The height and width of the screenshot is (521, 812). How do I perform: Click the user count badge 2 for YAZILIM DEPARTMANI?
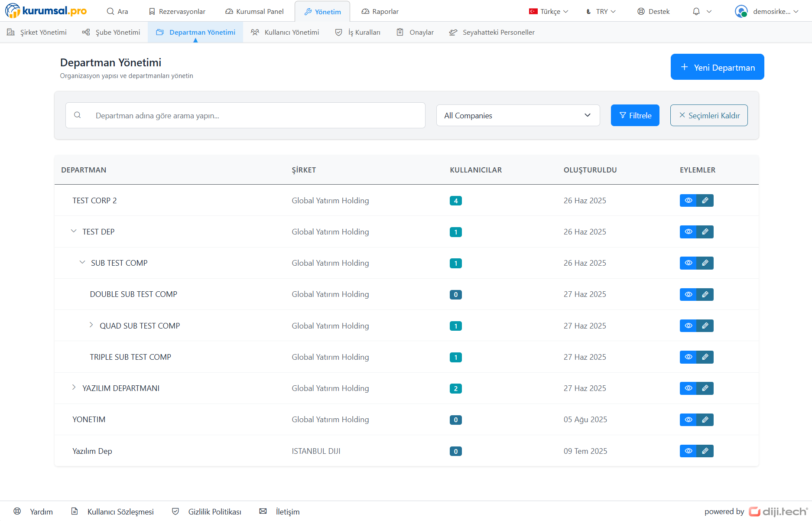(x=456, y=388)
